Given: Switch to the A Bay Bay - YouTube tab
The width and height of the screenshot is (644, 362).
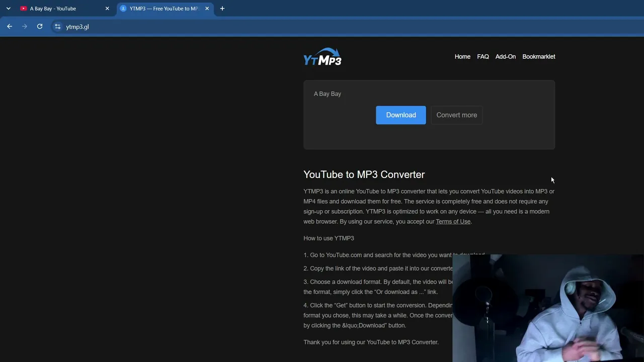Looking at the screenshot, I should (64, 9).
